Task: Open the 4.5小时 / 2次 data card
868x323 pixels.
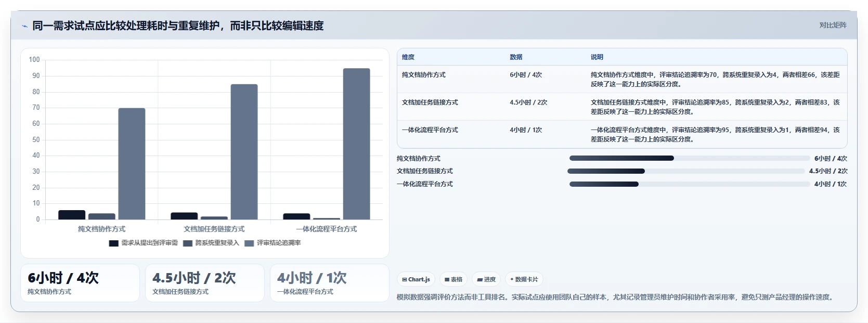Action: pos(205,283)
